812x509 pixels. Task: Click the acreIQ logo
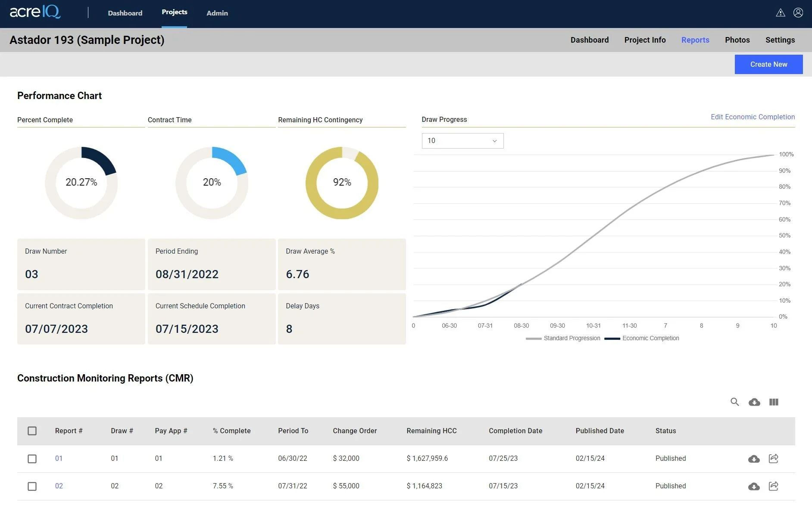[x=35, y=12]
